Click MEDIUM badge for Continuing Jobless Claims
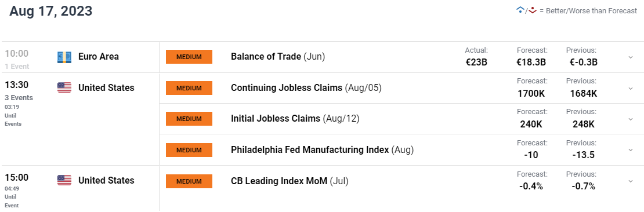Viewport: 644px width, 212px height. tap(189, 87)
